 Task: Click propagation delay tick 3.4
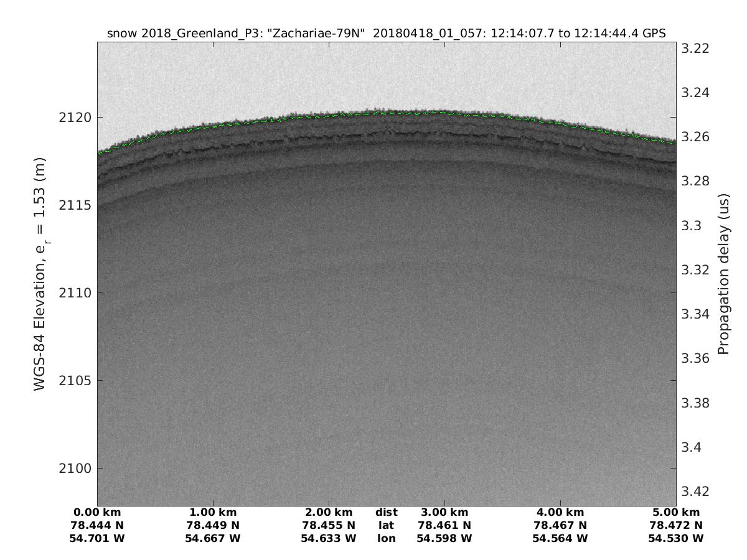[692, 447]
